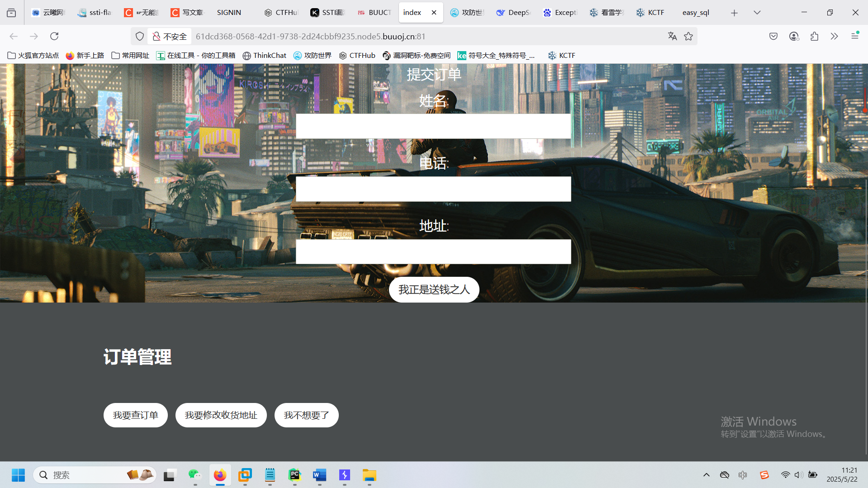Open 常用网址 bookmarks folder
Screen dimensions: 868x488
[130, 56]
